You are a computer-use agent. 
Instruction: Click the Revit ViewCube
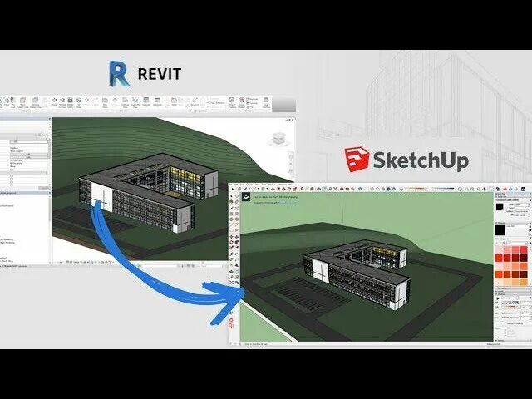[278, 139]
